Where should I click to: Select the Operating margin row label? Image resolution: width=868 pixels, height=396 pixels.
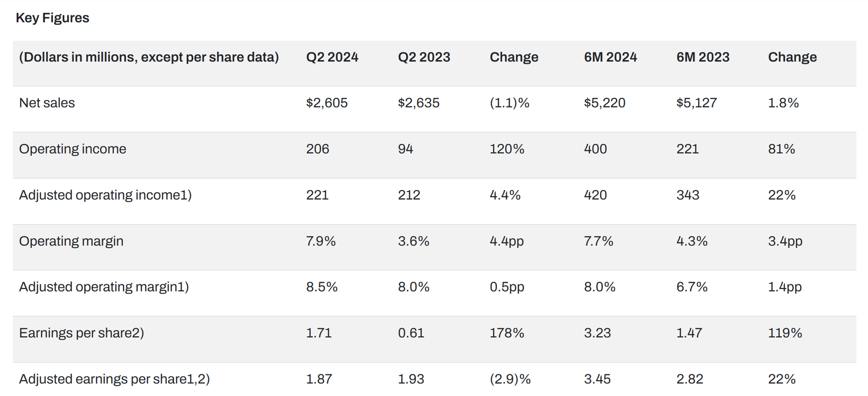71,241
